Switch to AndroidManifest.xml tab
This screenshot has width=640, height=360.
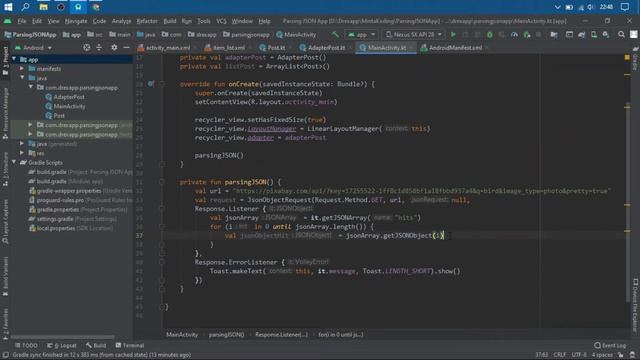click(455, 48)
